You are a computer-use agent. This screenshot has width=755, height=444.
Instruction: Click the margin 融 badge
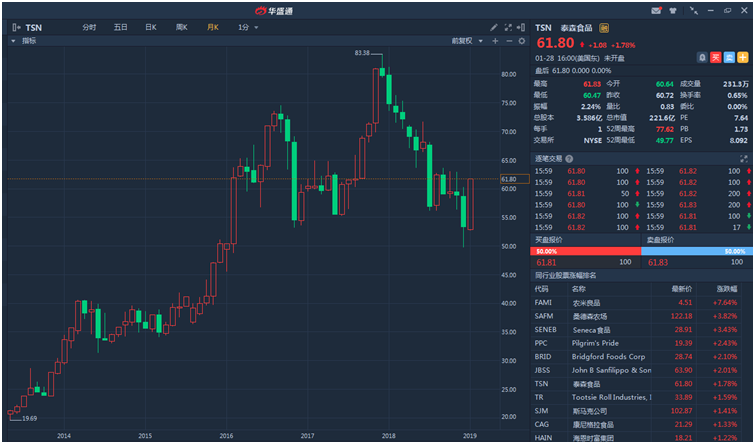(604, 28)
